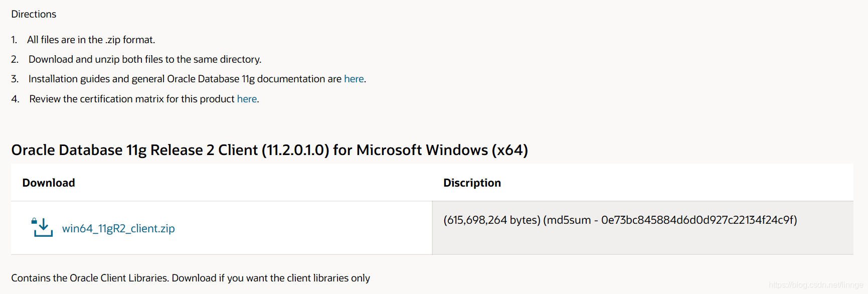Click the 'Download and unzip both files' instruction
Viewport: 868px width, 294px height.
click(x=145, y=59)
